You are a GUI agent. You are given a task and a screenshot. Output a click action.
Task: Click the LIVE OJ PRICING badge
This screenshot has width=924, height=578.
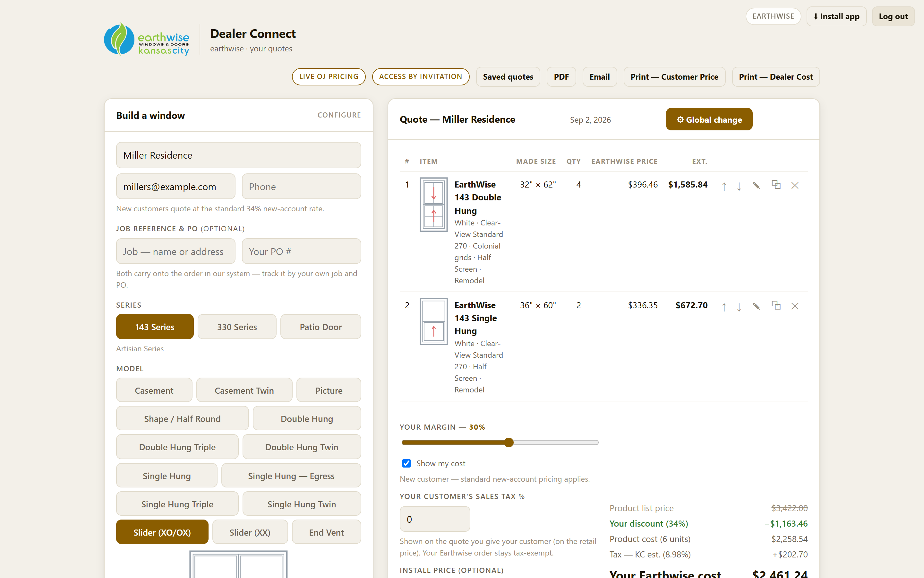(329, 76)
